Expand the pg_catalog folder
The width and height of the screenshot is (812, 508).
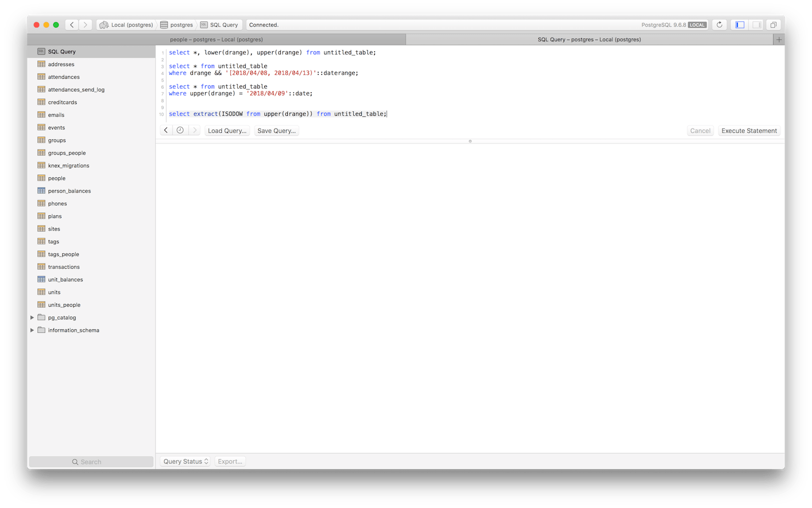32,317
